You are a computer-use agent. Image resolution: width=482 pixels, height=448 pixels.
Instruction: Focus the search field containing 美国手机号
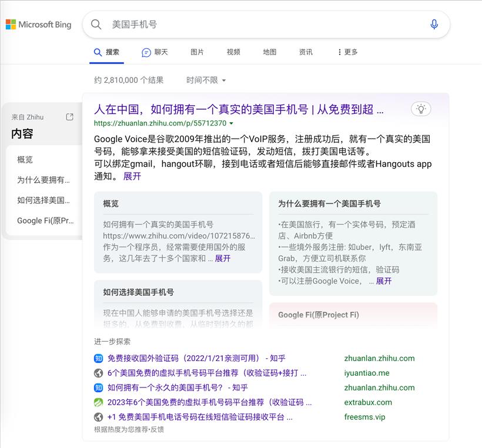[x=266, y=25]
